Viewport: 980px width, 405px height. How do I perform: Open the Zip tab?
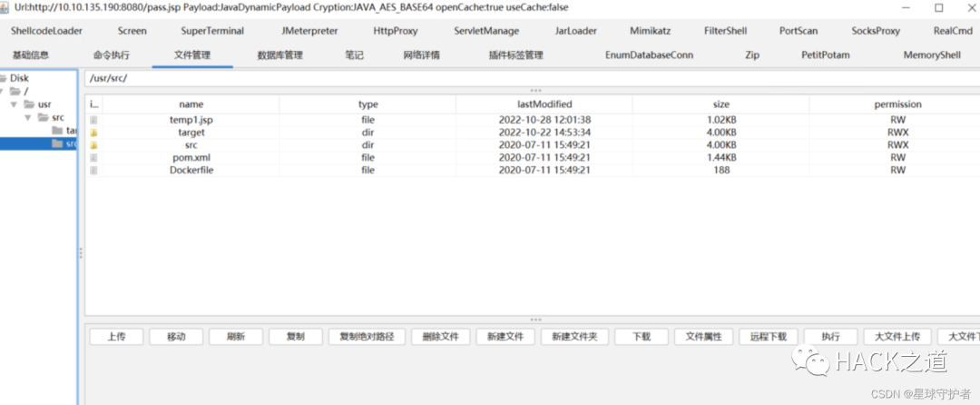click(x=752, y=55)
